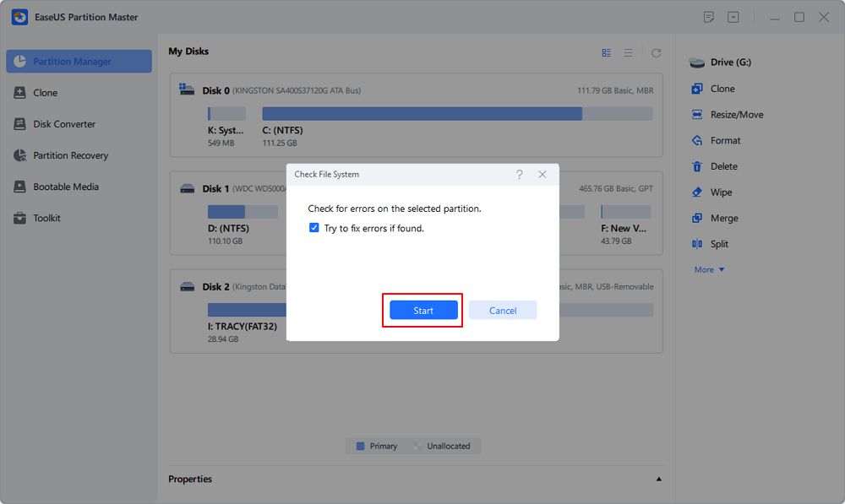Open the title bar dropdown menu icon
This screenshot has height=504, width=845.
tap(733, 17)
